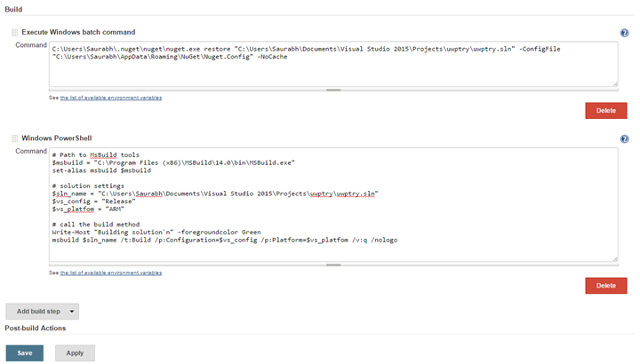Open environment variables link under PowerShell command
The height and width of the screenshot is (364, 640).
107,273
